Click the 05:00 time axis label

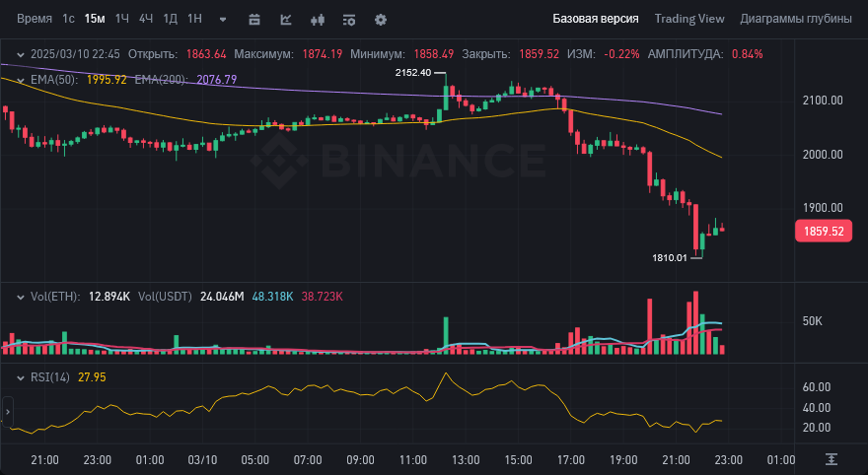pos(254,460)
